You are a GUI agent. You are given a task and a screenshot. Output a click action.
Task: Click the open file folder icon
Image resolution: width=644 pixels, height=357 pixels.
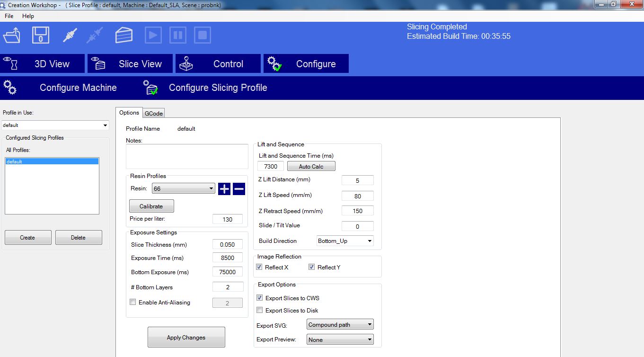coord(12,36)
